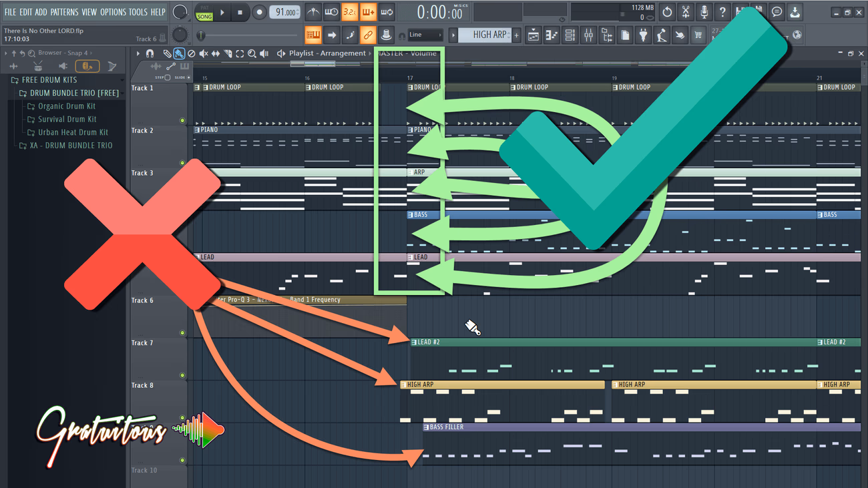Select the Pencil draw tool in playlist

coord(167,53)
